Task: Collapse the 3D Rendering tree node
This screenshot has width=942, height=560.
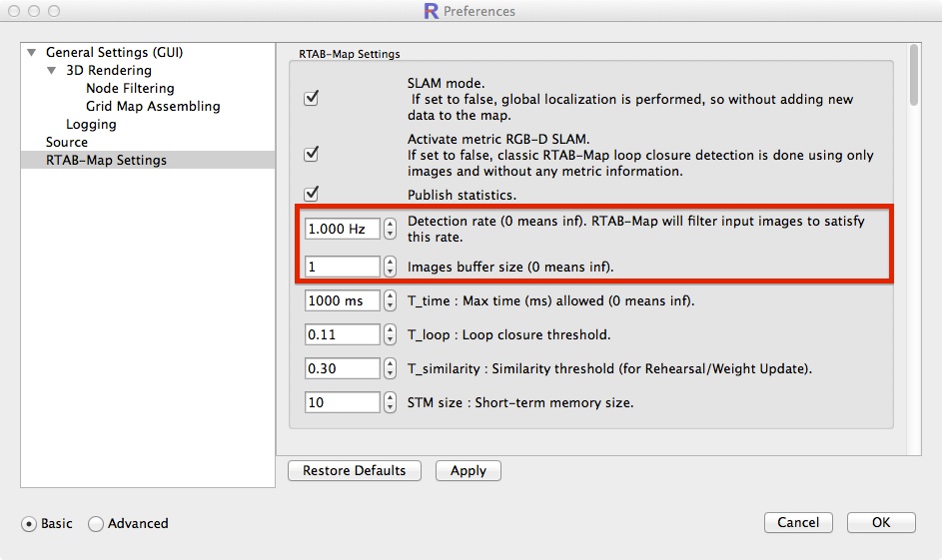Action: [52, 71]
